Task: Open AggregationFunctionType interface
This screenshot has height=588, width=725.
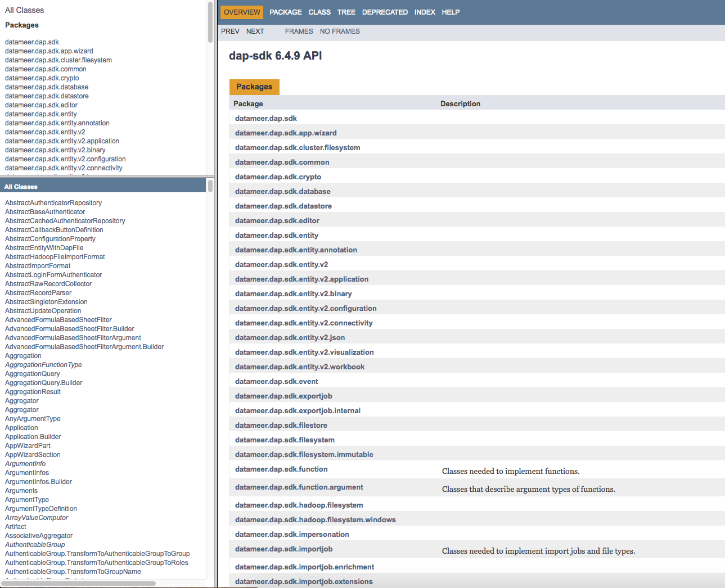Action: (43, 365)
